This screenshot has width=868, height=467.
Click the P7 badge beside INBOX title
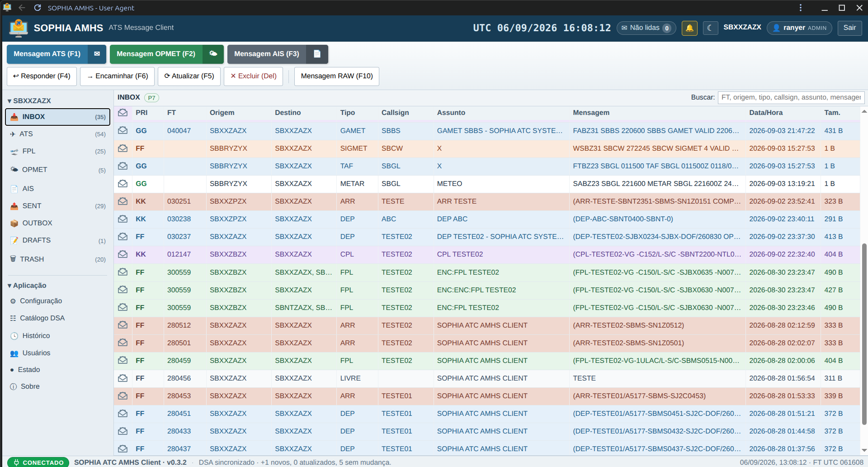pyautogui.click(x=151, y=98)
